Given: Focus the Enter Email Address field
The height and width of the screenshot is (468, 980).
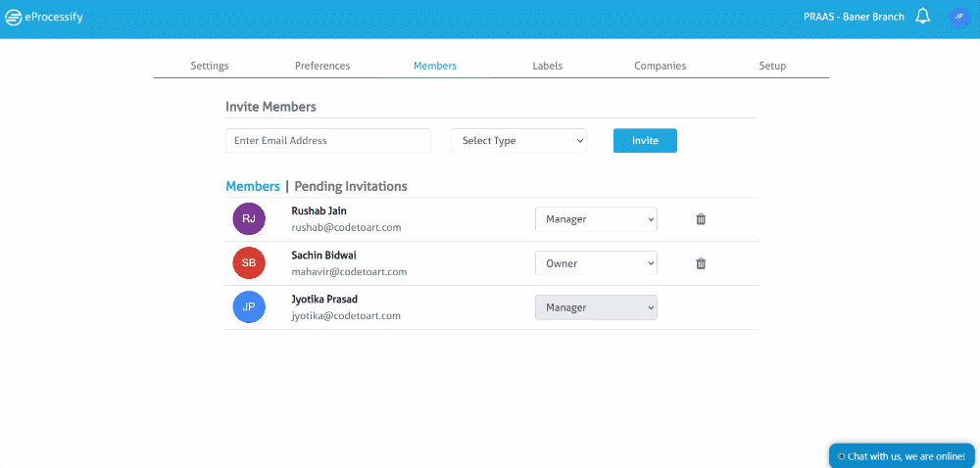Looking at the screenshot, I should (328, 140).
